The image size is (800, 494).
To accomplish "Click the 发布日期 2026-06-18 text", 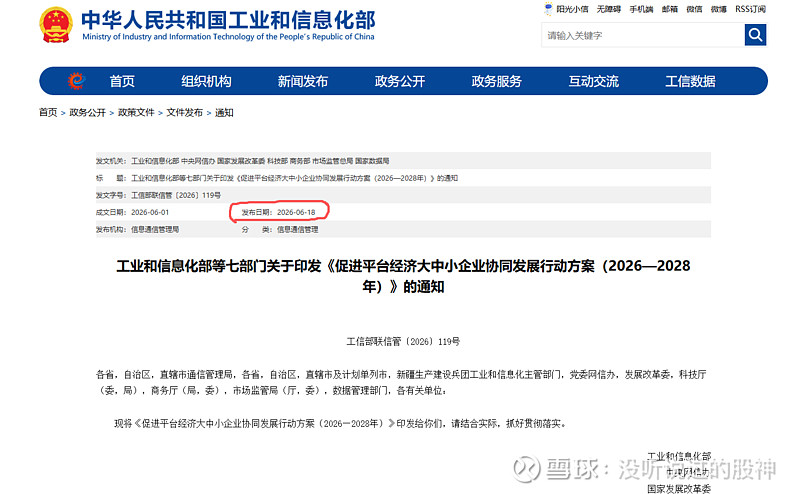I will point(279,212).
